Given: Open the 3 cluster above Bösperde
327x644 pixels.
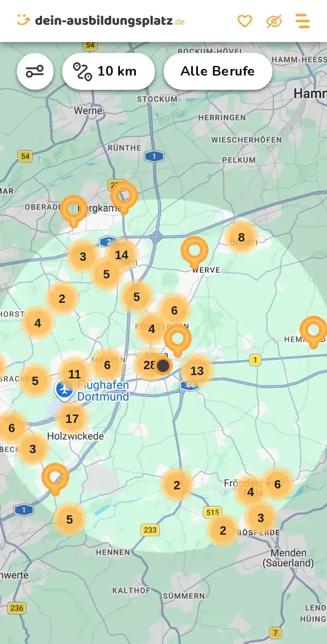Looking at the screenshot, I should (x=261, y=517).
